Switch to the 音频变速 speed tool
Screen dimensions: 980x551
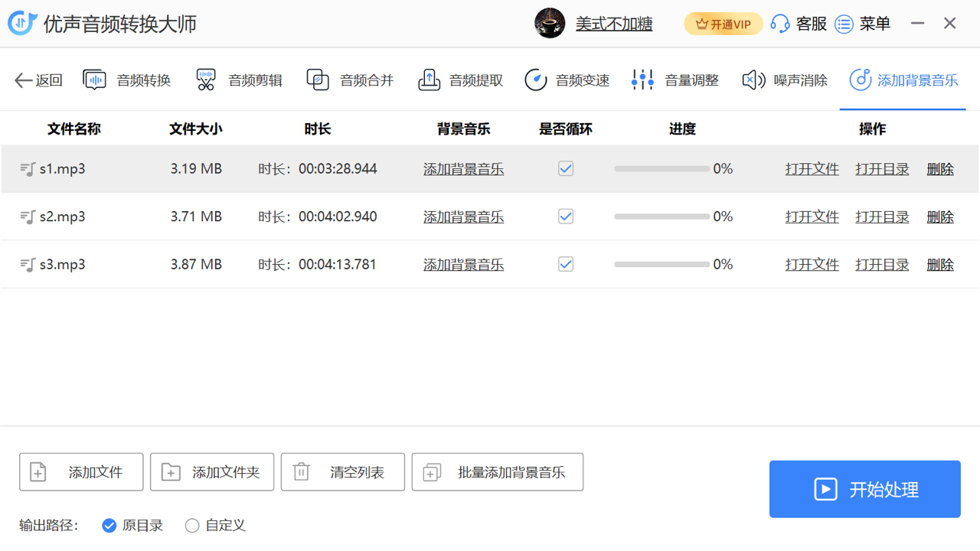pos(567,80)
